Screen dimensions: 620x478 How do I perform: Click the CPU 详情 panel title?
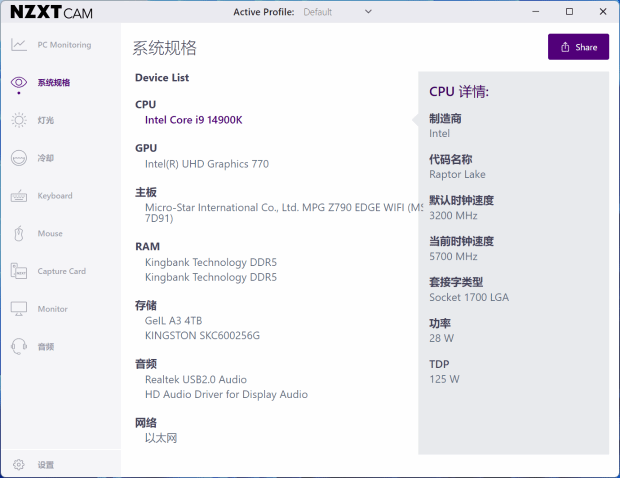[459, 91]
